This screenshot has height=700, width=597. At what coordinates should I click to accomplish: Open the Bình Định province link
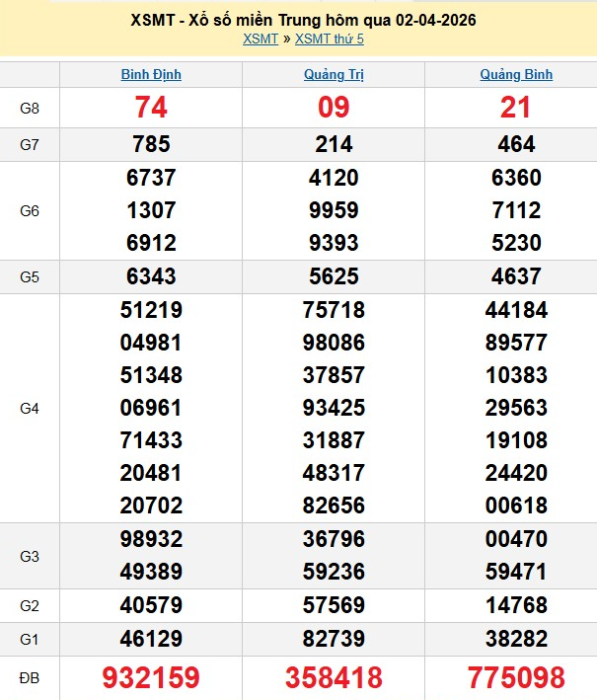coord(151,74)
